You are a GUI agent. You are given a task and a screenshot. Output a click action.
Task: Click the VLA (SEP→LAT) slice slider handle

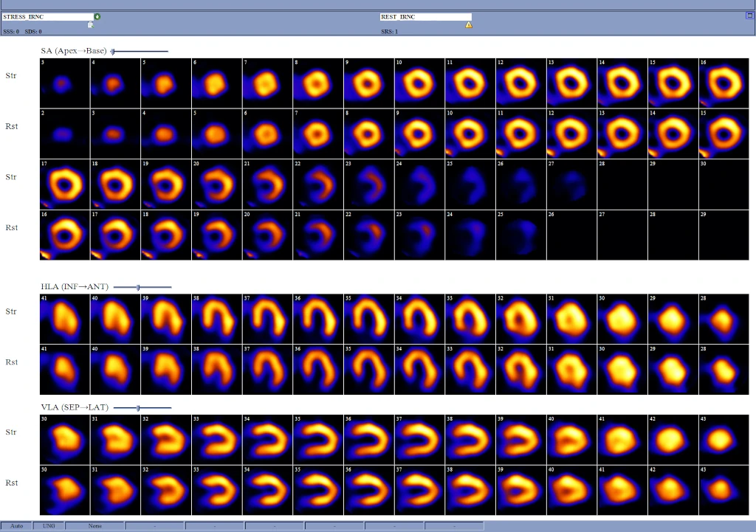tap(138, 407)
